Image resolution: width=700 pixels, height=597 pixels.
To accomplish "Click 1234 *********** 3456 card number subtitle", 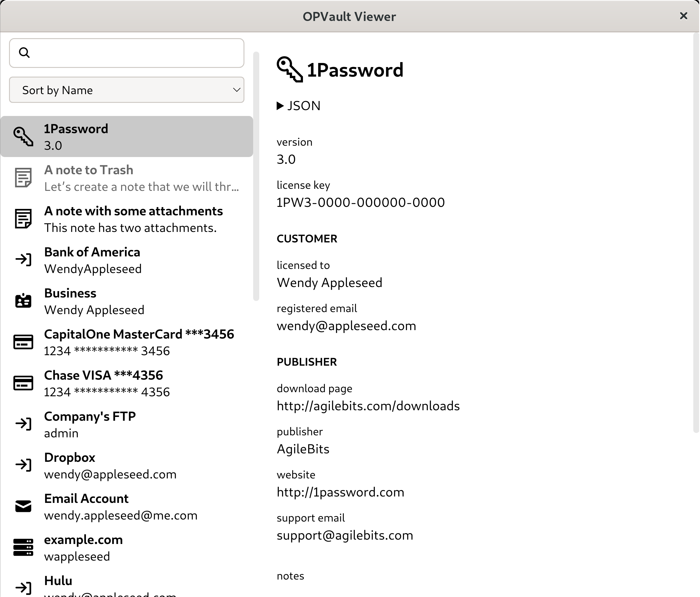I will (x=107, y=351).
